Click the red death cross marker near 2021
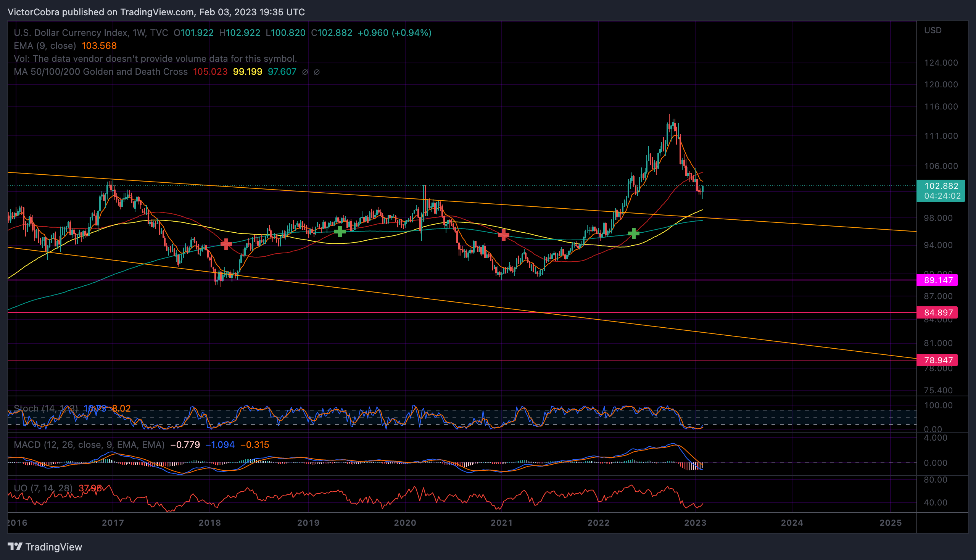This screenshot has width=976, height=560. pos(503,235)
